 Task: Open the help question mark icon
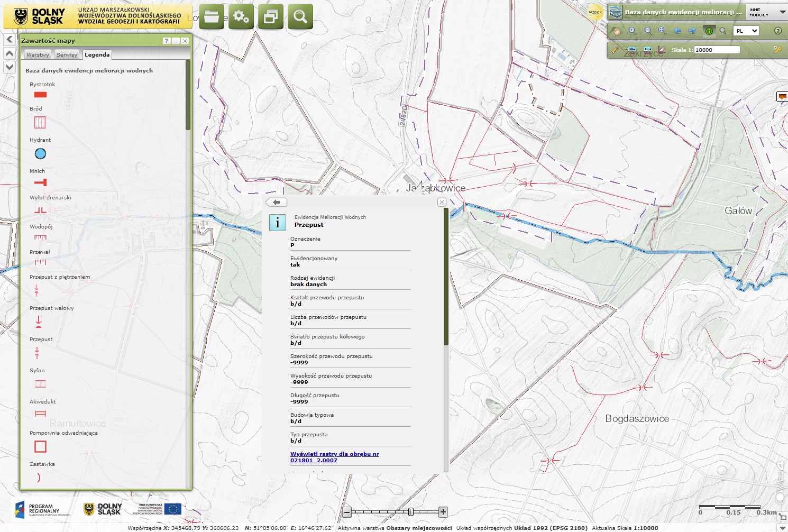[778, 31]
